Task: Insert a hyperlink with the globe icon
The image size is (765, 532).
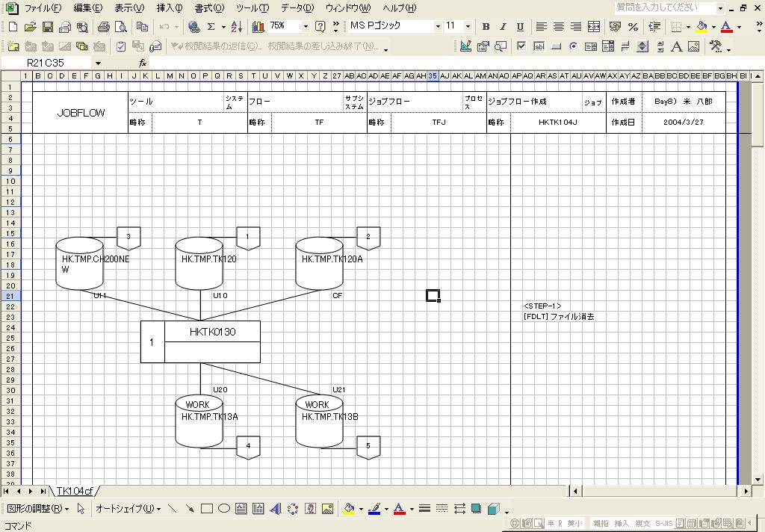Action: click(x=193, y=26)
